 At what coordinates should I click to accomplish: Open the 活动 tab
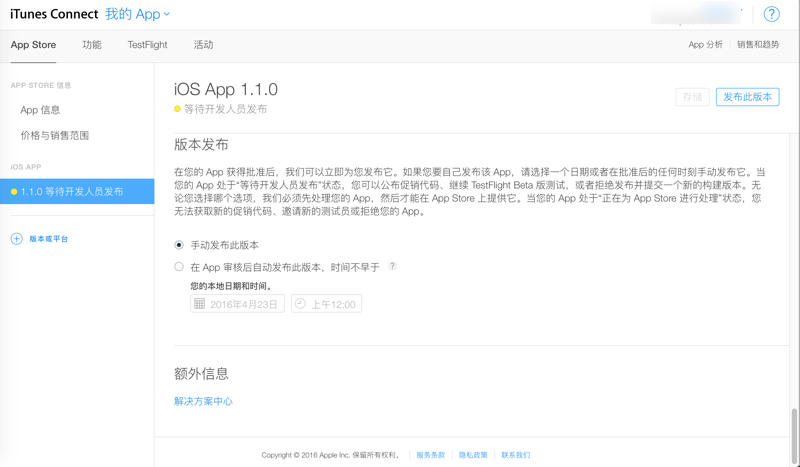[x=203, y=45]
